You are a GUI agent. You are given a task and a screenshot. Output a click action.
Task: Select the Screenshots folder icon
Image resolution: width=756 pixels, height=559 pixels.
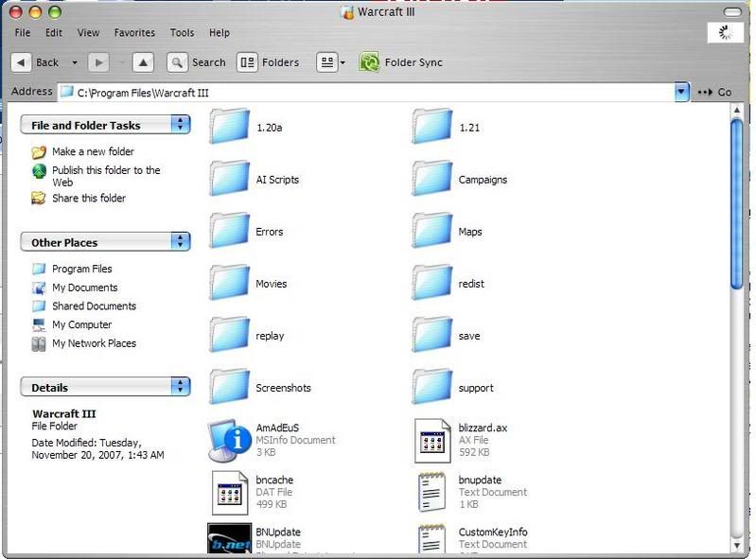click(230, 387)
